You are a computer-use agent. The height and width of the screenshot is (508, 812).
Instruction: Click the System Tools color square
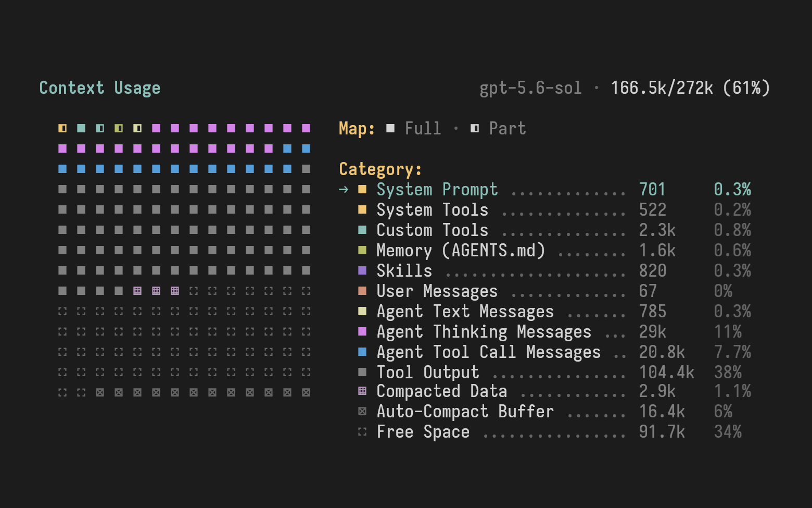pos(362,210)
